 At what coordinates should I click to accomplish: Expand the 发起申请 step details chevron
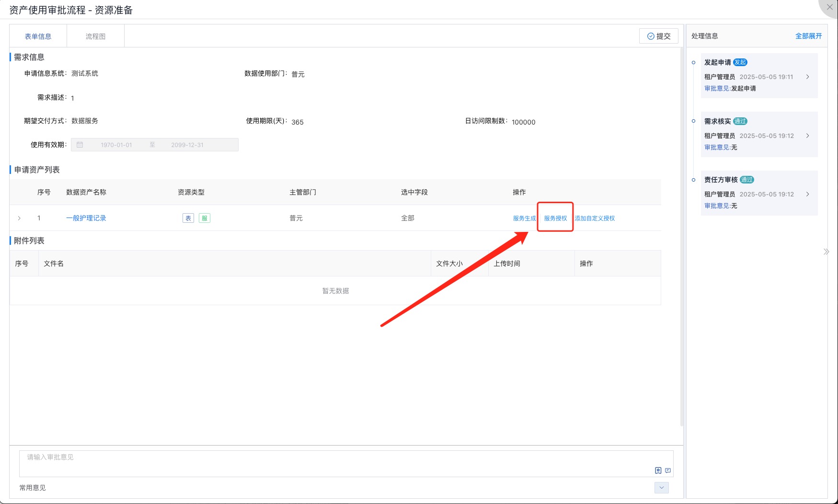[x=808, y=77]
